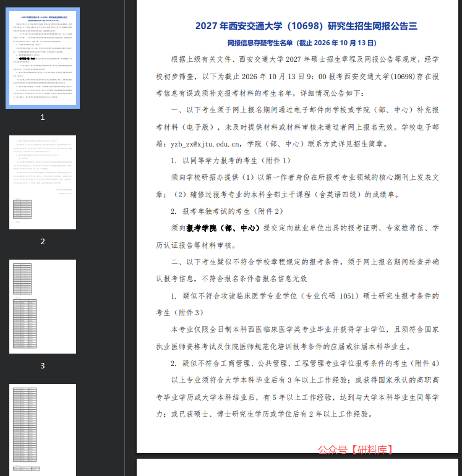Click line '2. 疑似不符合工商管理、公共管理'
Viewport: 462px width, 476px height.
pos(305,363)
